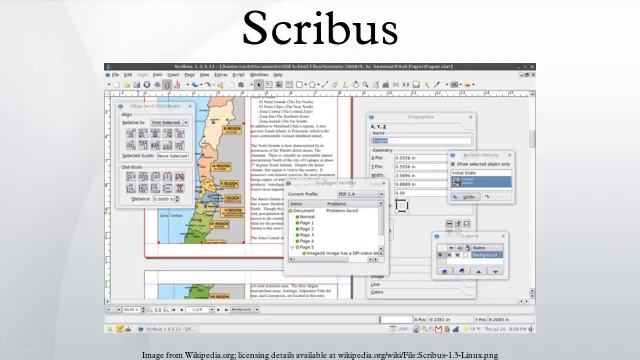Select the Insert Table tool
Screen dimensions: 640x360
click(289, 84)
